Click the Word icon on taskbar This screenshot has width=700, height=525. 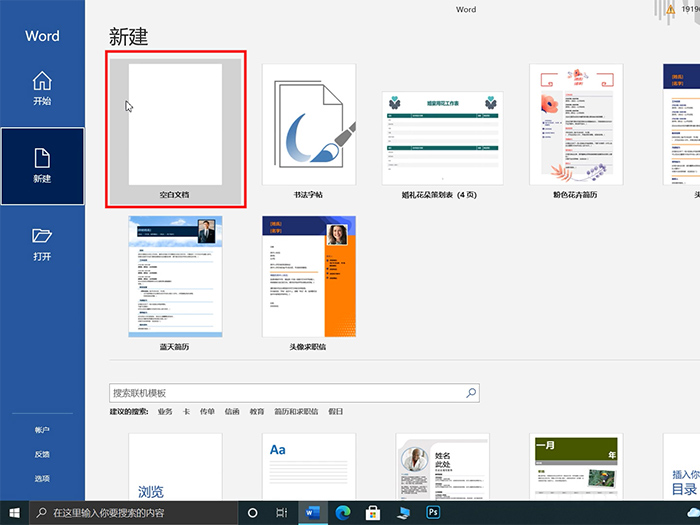click(x=312, y=512)
